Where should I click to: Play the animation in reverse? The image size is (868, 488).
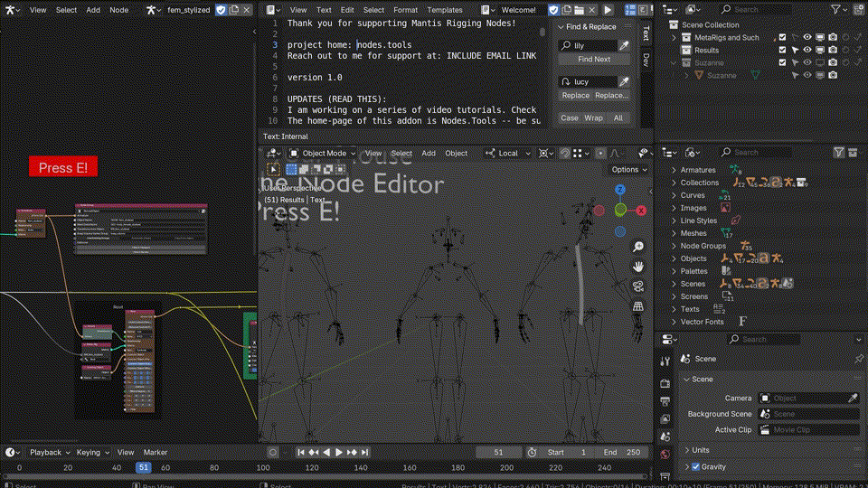pos(326,453)
